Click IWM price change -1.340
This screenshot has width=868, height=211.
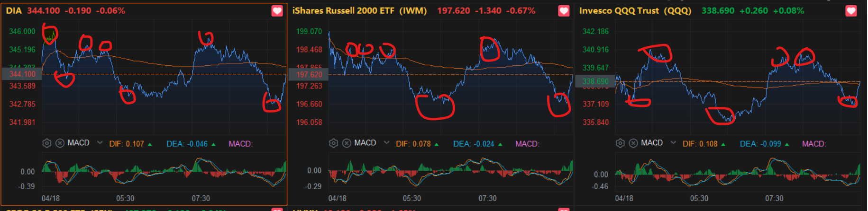(x=488, y=10)
